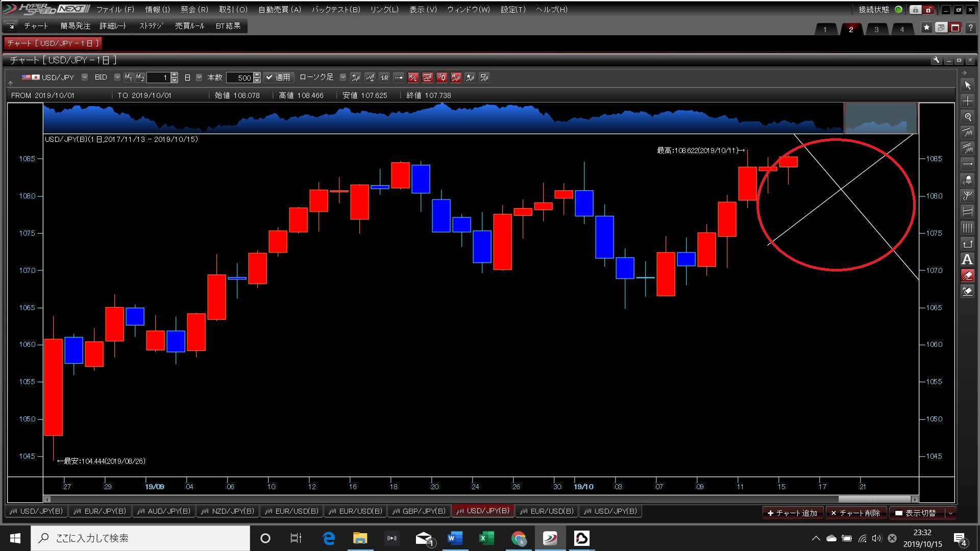Select the trendline drawing tool
This screenshot has height=551, width=980.
coord(967,133)
